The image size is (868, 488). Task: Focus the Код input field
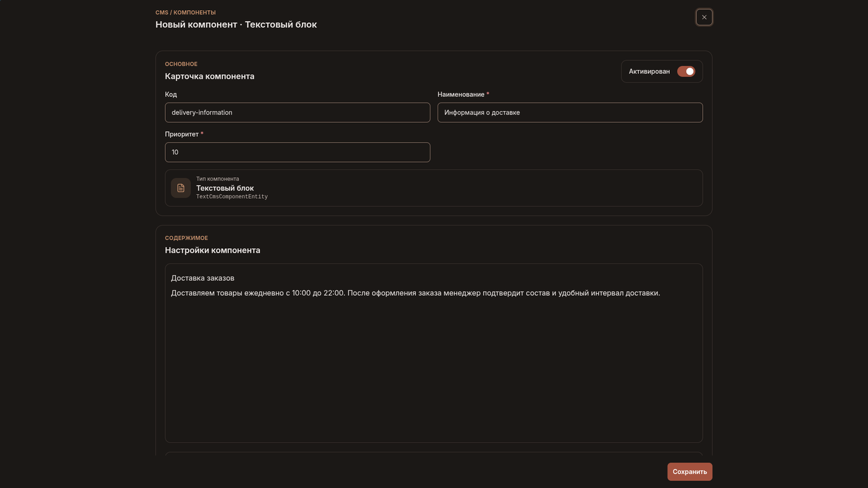pyautogui.click(x=298, y=112)
